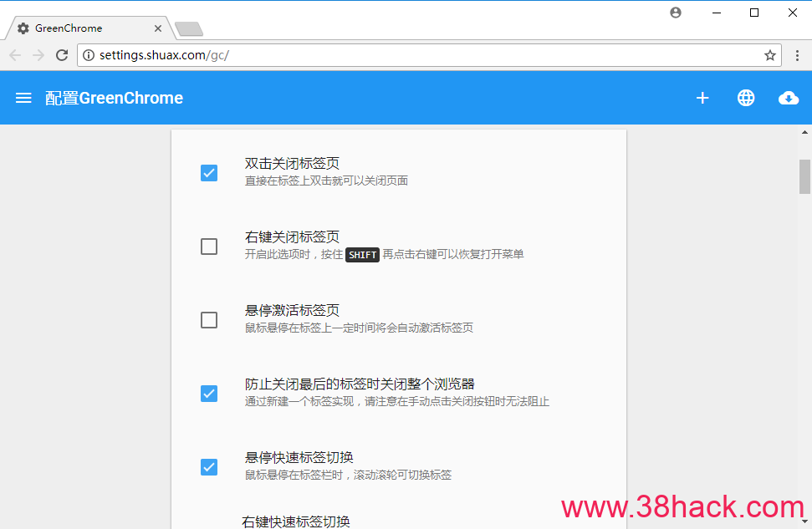Click the cloud download icon

[788, 98]
